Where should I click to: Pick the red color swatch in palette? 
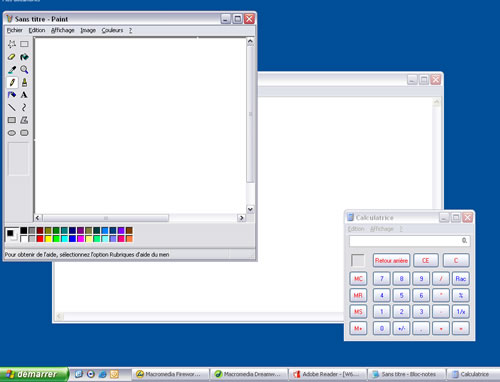(40, 239)
